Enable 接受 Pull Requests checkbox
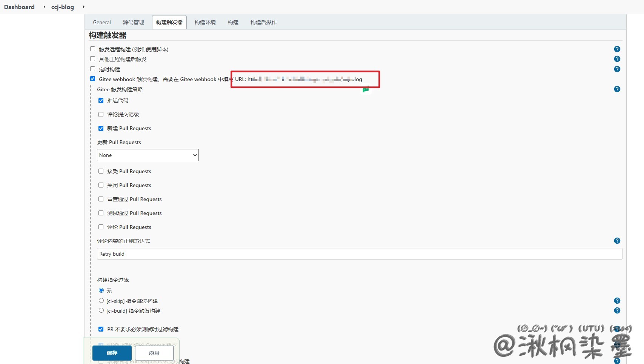This screenshot has height=364, width=644. [101, 171]
